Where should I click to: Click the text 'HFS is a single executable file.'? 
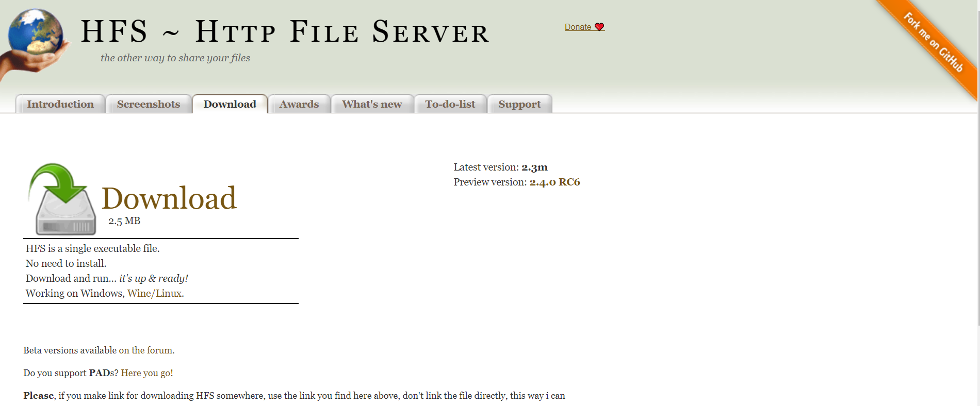[x=93, y=248]
